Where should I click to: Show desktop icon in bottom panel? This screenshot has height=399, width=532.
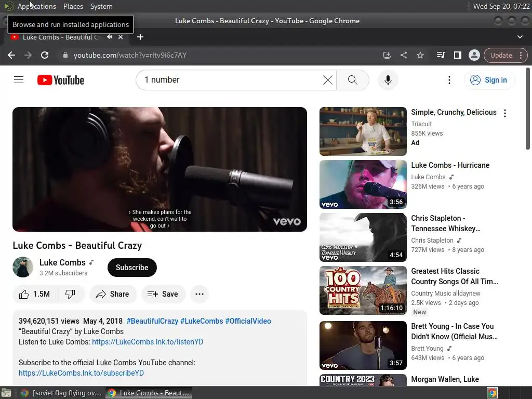(x=6, y=393)
